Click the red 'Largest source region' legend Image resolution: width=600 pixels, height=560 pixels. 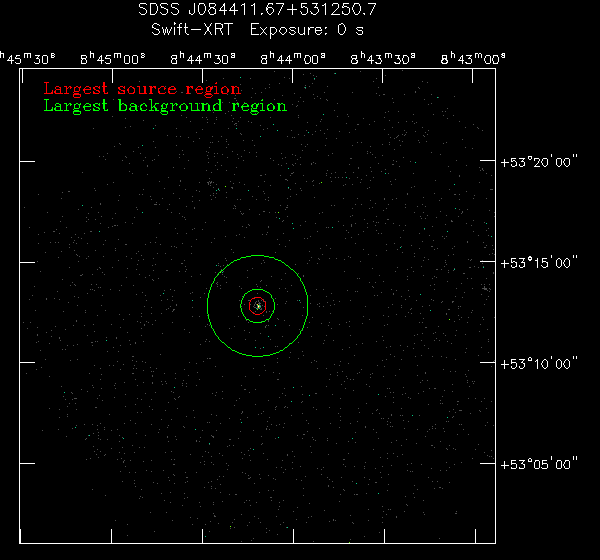[x=142, y=89]
